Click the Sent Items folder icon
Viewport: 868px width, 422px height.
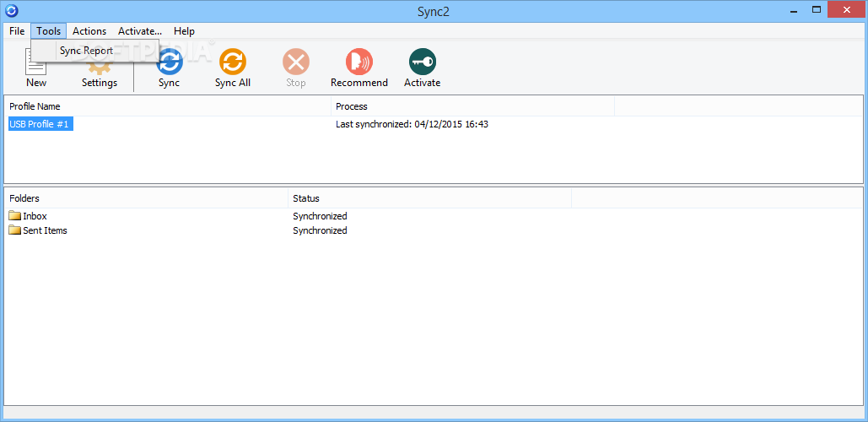point(15,230)
